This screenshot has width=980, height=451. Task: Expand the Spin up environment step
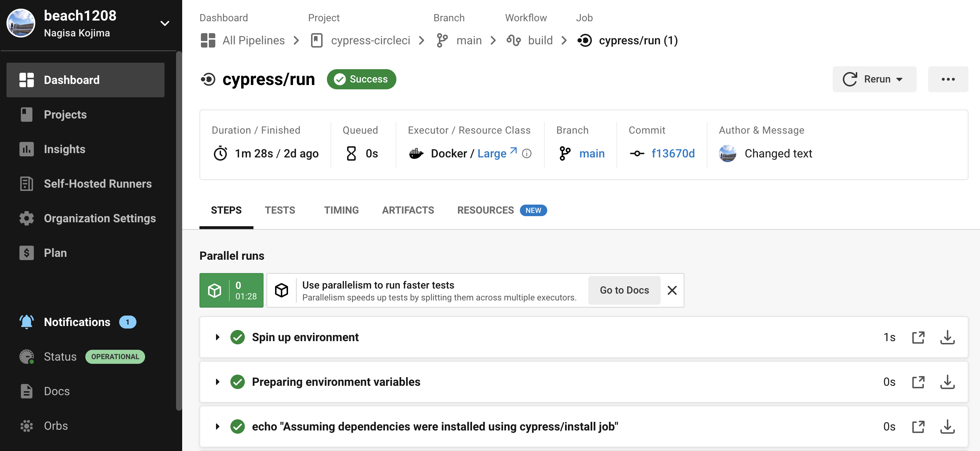click(x=217, y=337)
